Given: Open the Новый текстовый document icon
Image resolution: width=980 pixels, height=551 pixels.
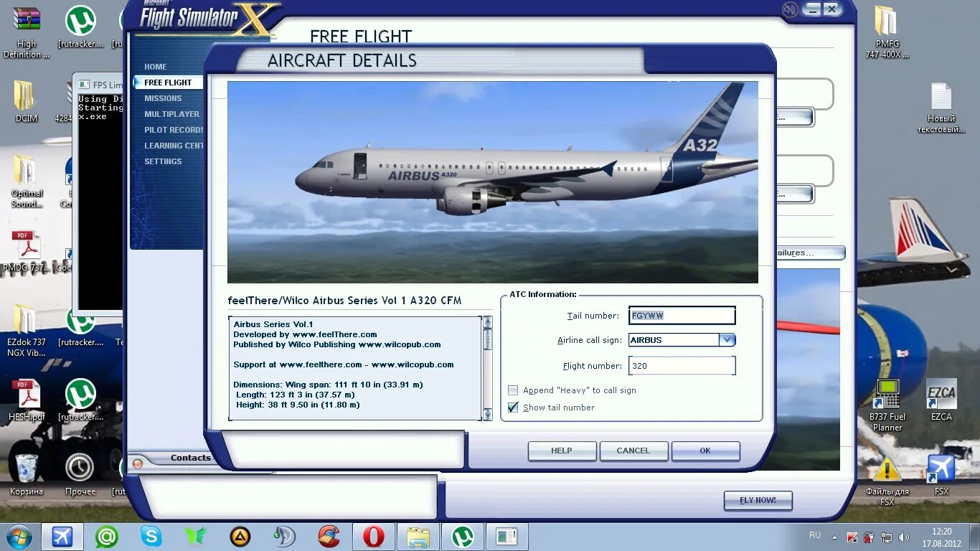Looking at the screenshot, I should [941, 108].
